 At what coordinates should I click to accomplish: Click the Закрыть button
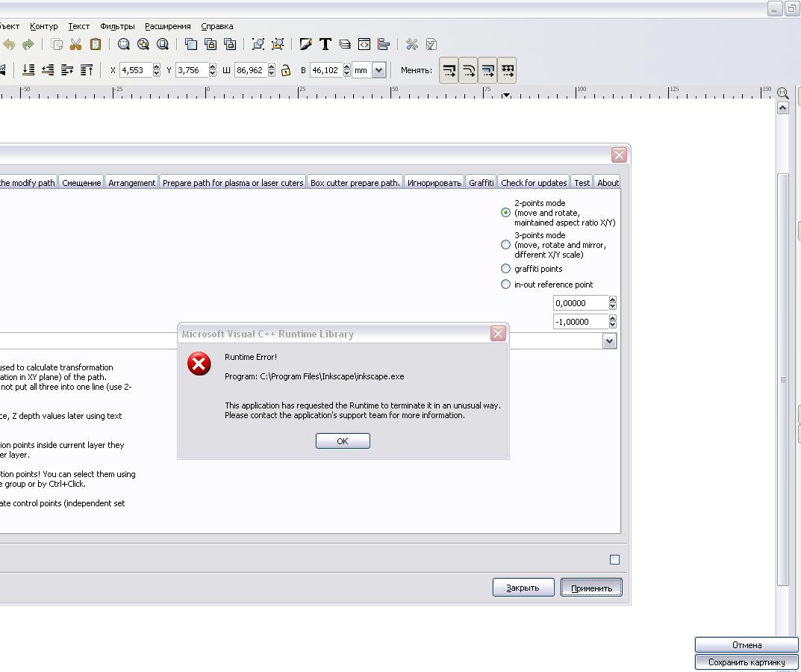coord(523,588)
